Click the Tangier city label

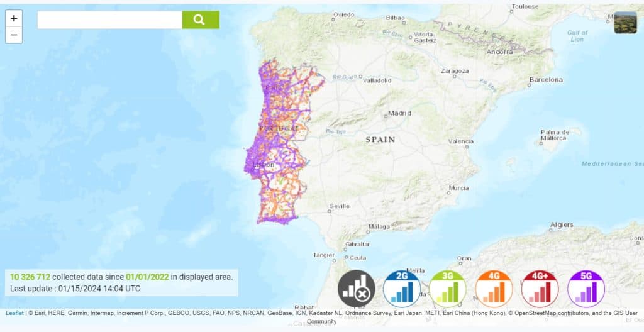click(x=324, y=255)
